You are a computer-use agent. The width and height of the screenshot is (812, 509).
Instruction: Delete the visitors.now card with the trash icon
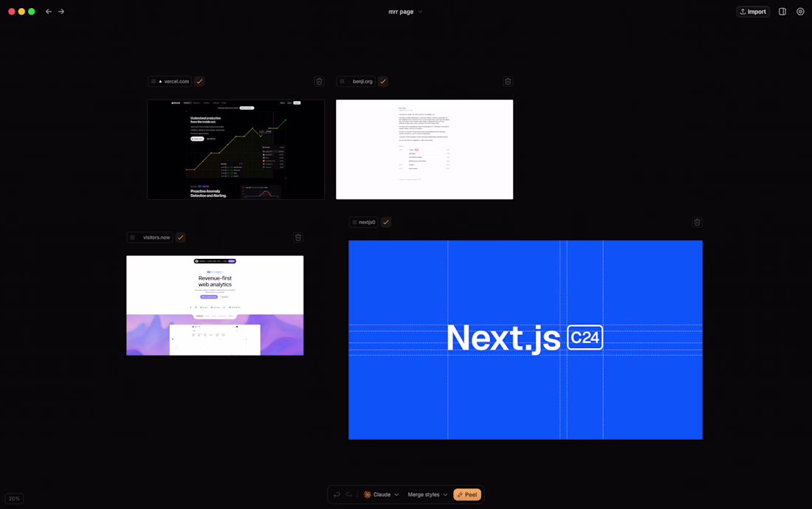click(298, 238)
